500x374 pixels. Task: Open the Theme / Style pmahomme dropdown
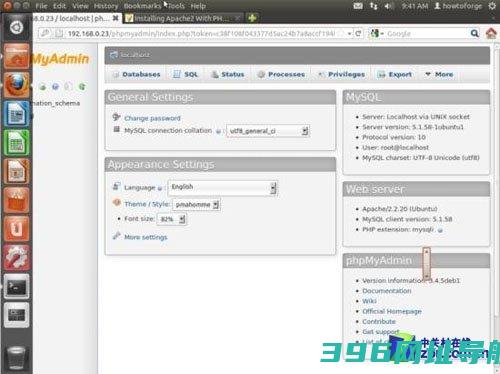coord(196,204)
